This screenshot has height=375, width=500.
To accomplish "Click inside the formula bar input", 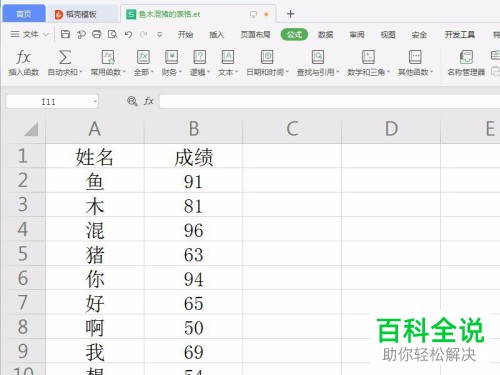I will [329, 101].
